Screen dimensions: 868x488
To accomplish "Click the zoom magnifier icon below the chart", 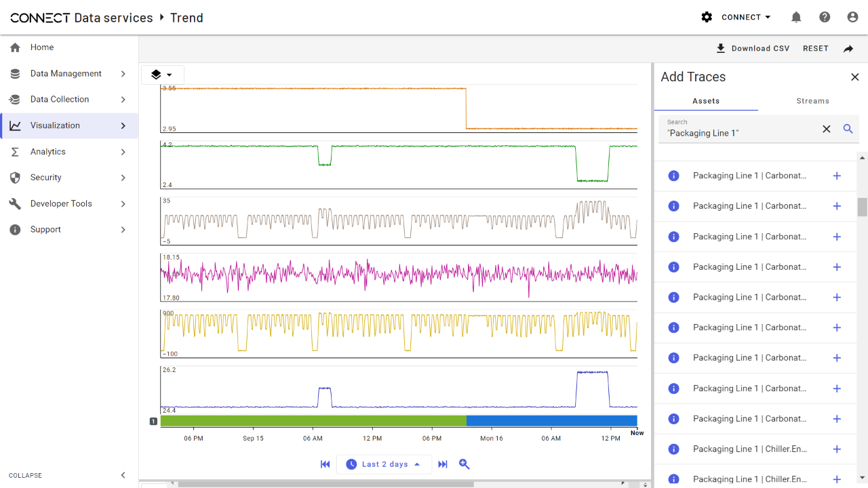I will pyautogui.click(x=465, y=464).
